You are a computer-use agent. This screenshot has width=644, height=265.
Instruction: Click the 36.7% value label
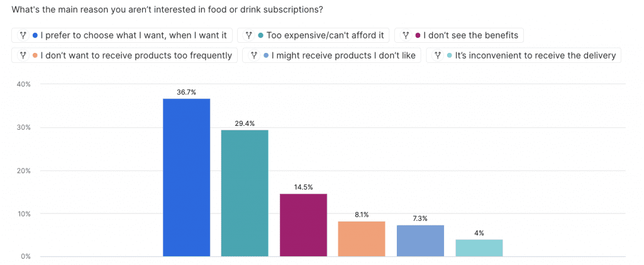coord(186,92)
